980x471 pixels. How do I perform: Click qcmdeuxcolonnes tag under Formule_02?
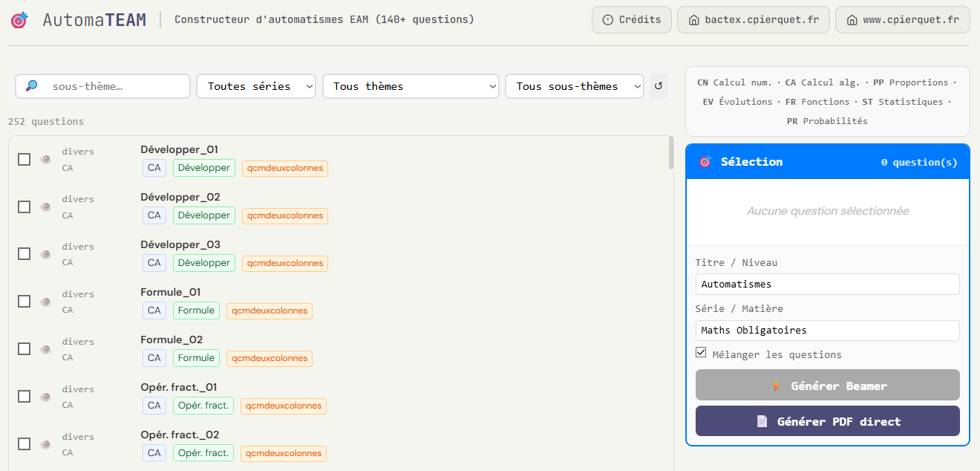click(x=269, y=358)
